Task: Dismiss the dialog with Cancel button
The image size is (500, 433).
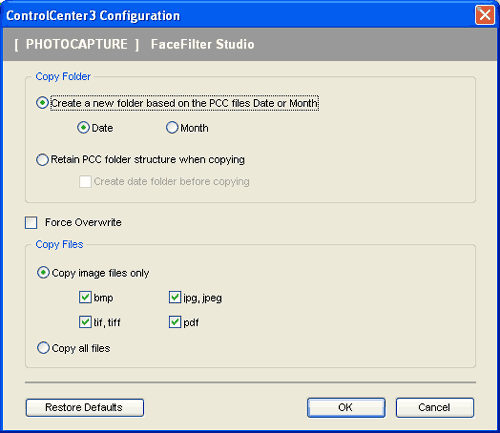Action: 435,408
